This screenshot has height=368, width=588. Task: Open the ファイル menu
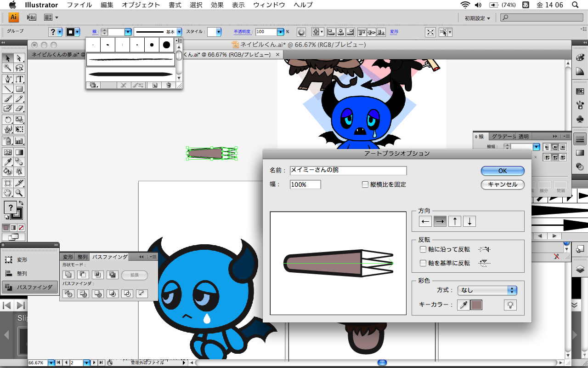point(79,5)
